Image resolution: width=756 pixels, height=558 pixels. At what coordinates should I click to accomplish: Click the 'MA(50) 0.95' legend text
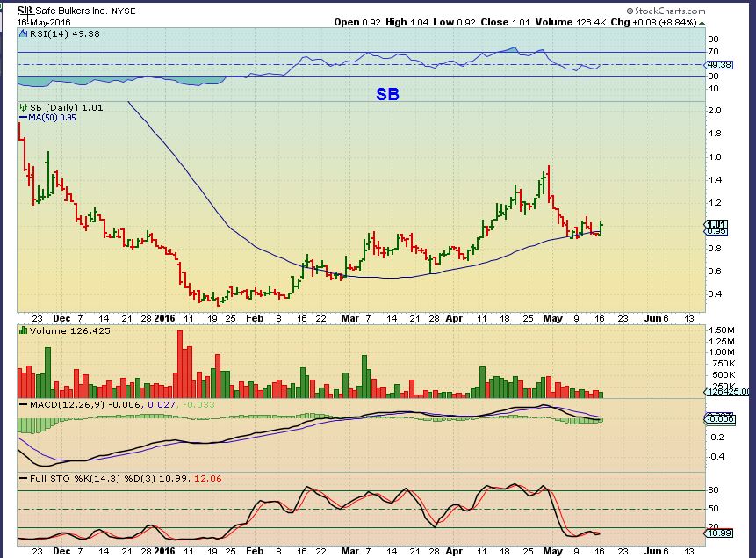[x=52, y=117]
